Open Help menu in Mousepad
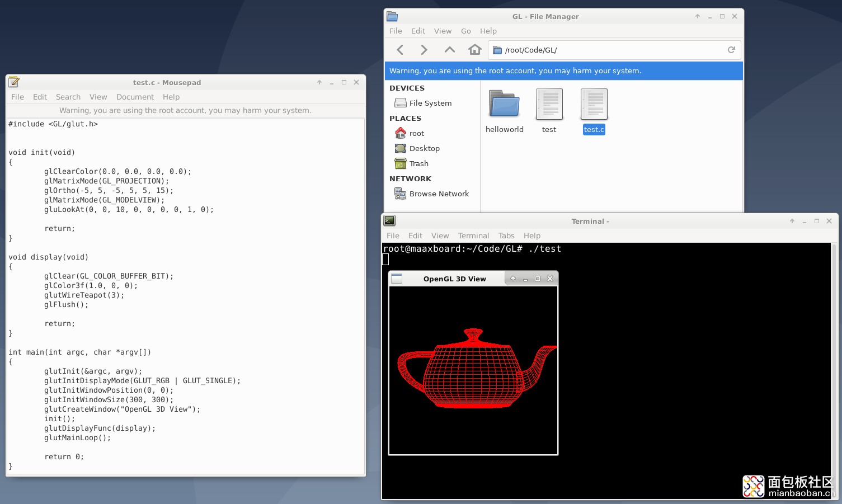 [x=171, y=97]
